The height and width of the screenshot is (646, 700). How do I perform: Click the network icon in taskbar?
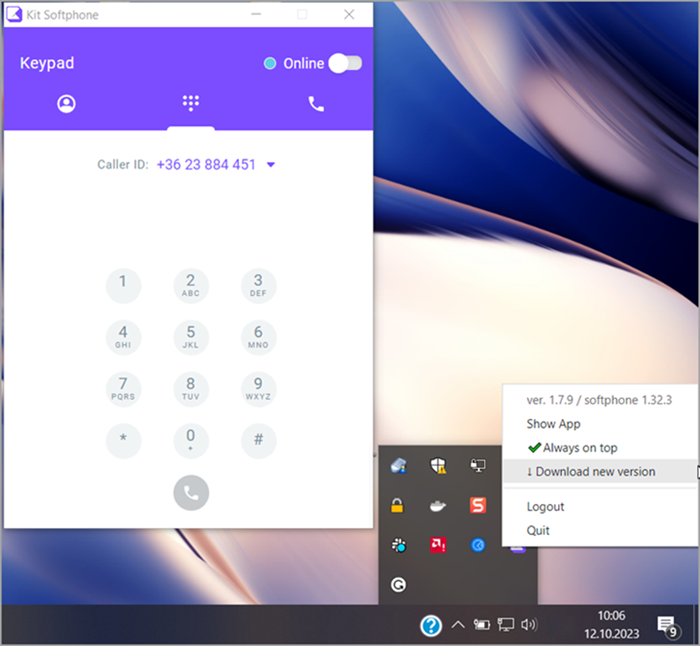(x=505, y=624)
